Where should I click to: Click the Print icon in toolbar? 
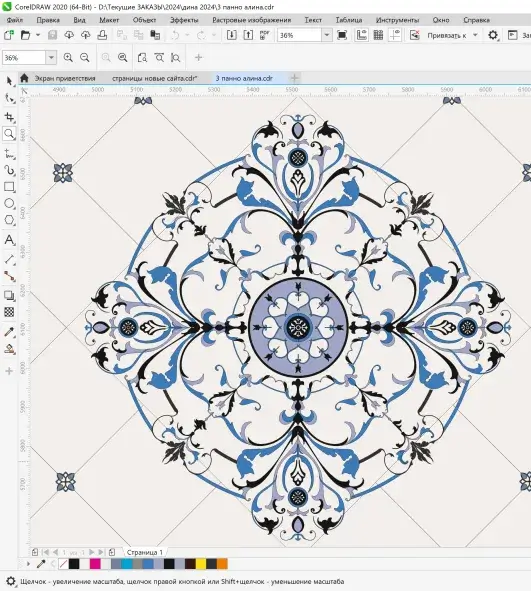point(102,35)
